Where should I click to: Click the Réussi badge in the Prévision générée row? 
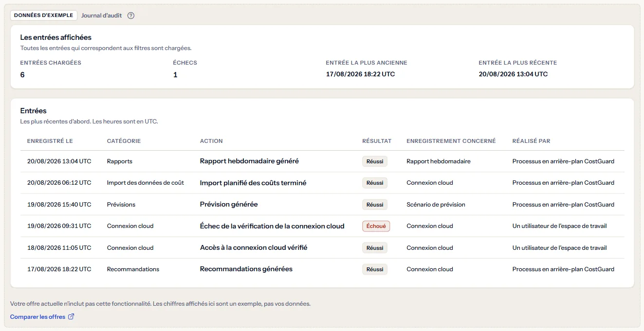375,205
